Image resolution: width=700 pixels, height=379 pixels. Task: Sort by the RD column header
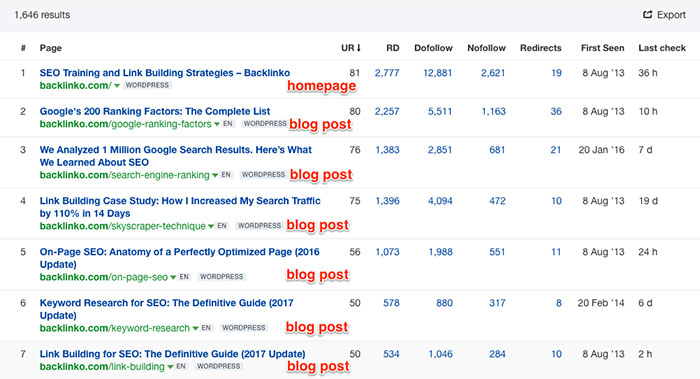(x=392, y=48)
